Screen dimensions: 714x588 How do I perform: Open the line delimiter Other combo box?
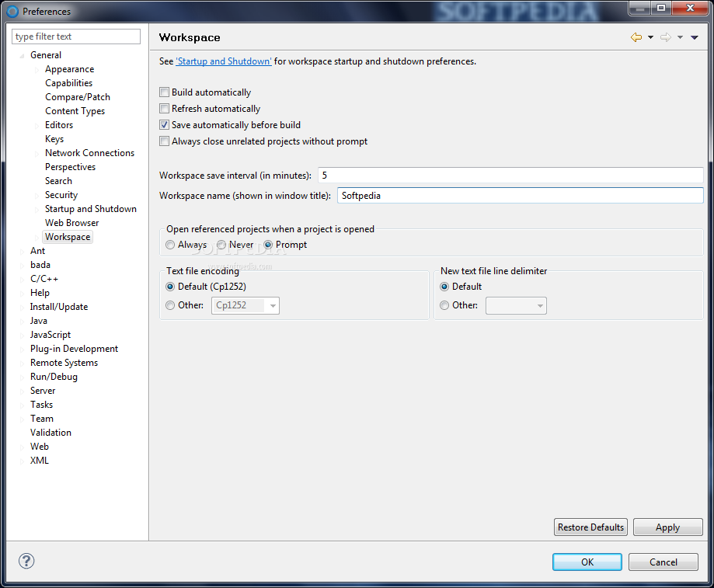(516, 305)
